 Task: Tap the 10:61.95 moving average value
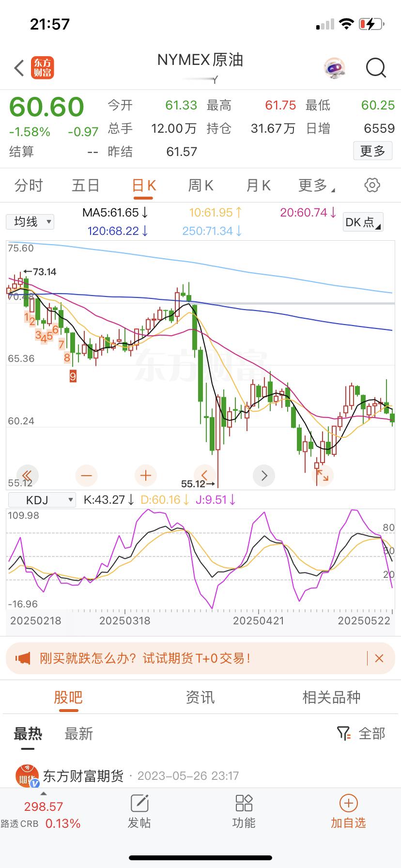click(x=216, y=212)
